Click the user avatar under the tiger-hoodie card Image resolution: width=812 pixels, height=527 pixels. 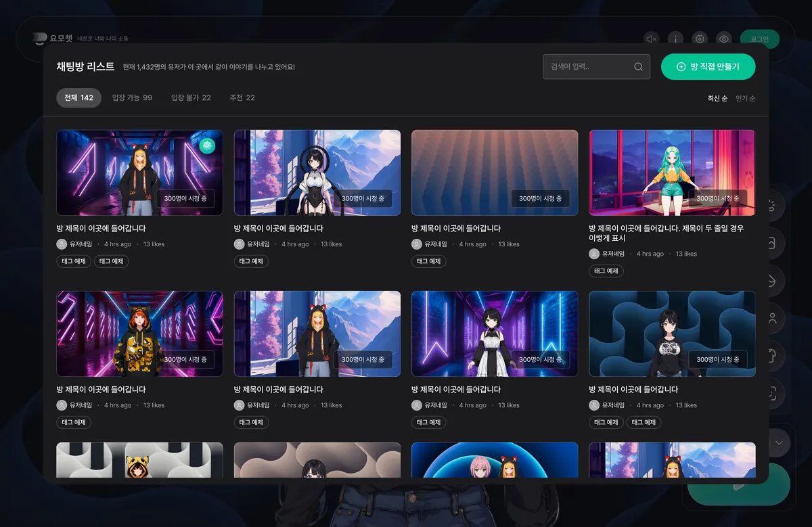(62, 405)
